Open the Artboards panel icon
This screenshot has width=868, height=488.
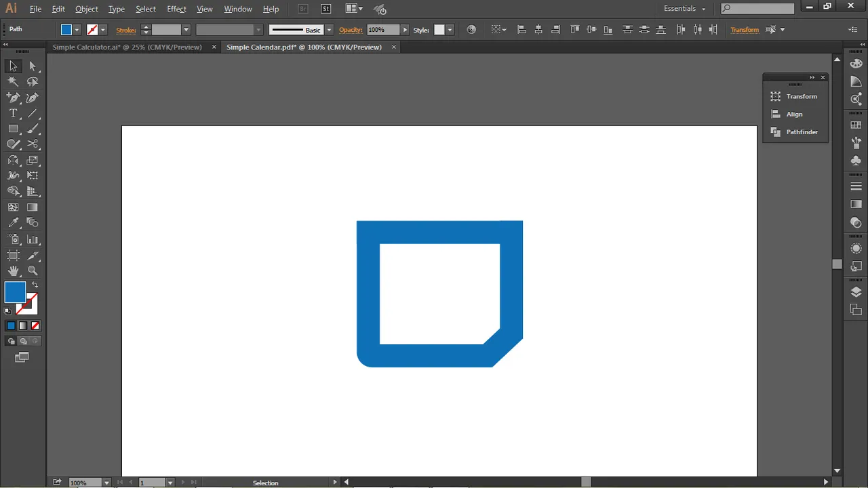856,310
